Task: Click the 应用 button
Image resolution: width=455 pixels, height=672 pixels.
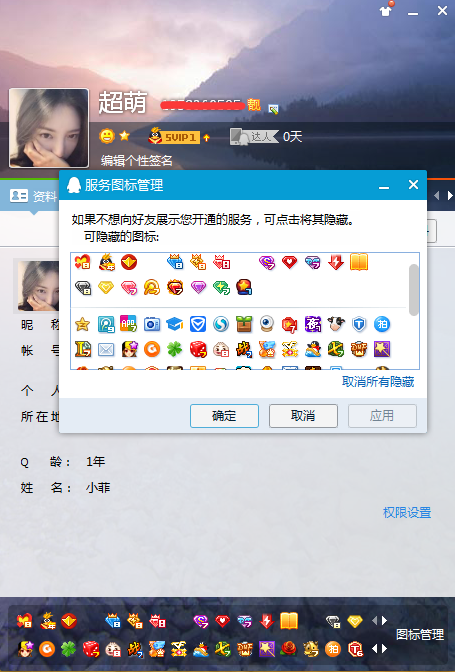Action: pos(382,415)
